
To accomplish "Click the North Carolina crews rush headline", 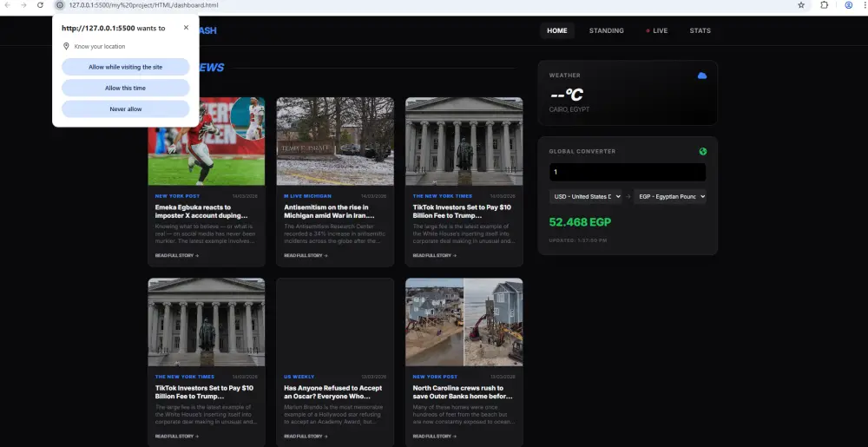I will pos(463,392).
